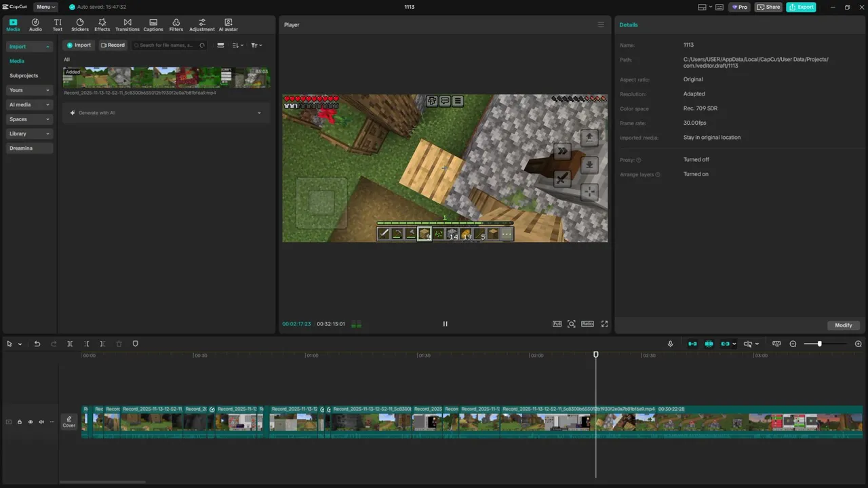The height and width of the screenshot is (488, 868).
Task: Redo the last undone edit
Action: point(54,344)
